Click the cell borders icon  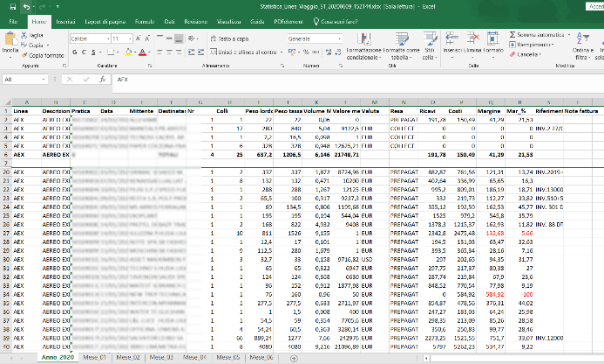111,52
